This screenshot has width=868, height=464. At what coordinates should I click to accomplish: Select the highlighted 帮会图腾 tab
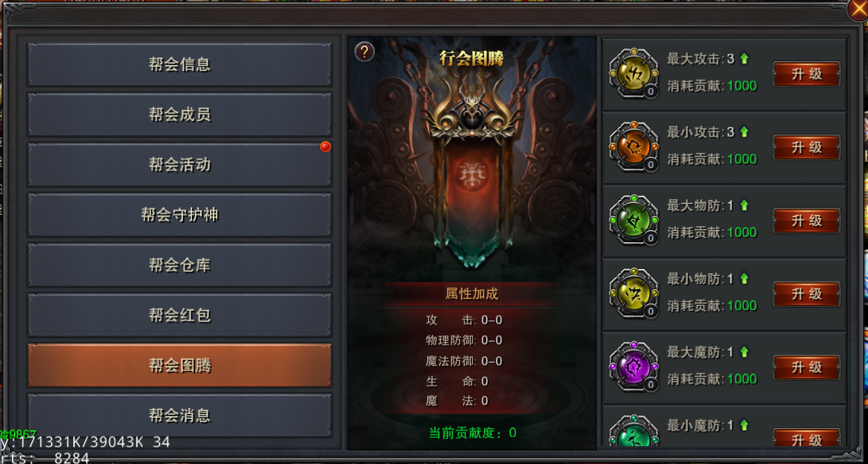click(x=180, y=365)
